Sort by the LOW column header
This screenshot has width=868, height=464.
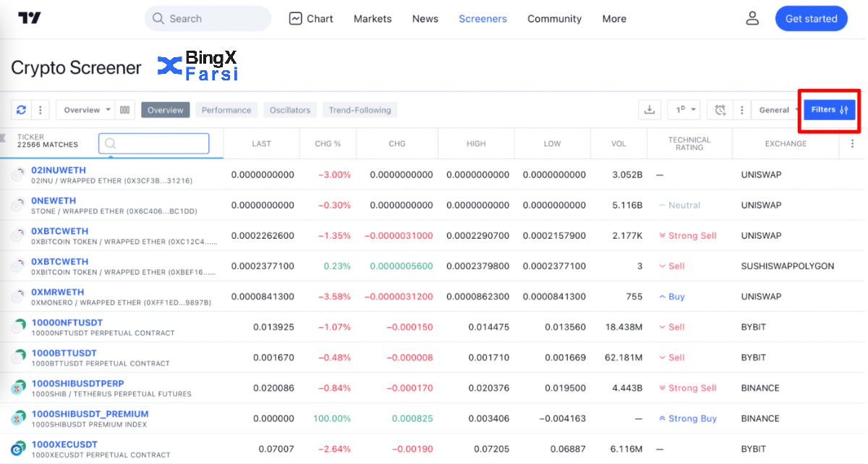click(x=552, y=143)
